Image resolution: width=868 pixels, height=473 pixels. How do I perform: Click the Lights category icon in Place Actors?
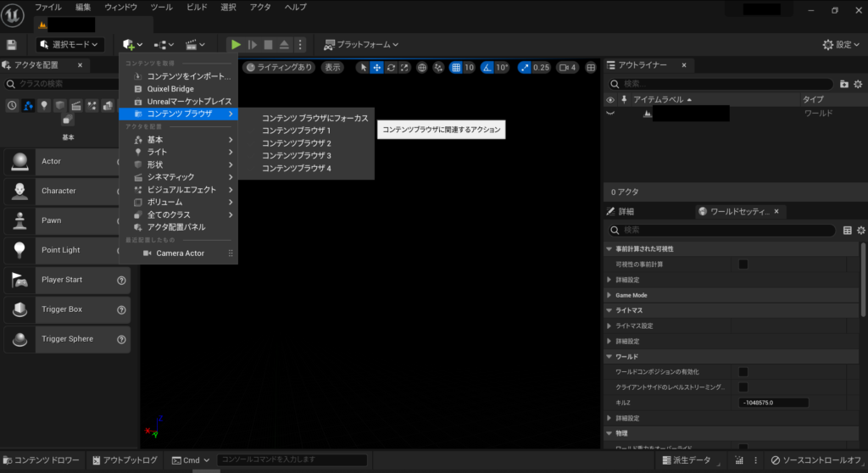[43, 106]
